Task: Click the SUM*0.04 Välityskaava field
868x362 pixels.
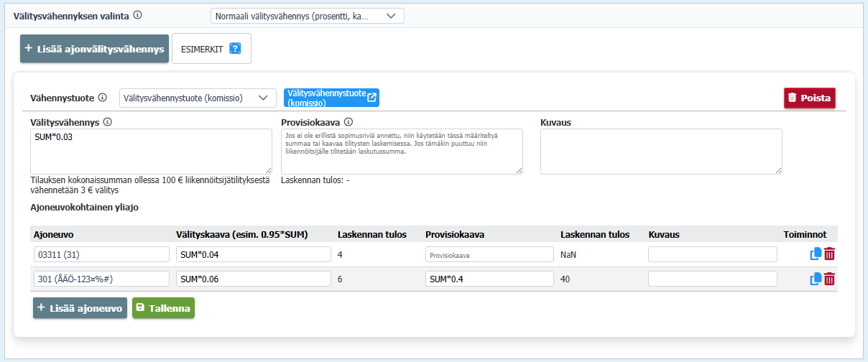Action: point(254,254)
